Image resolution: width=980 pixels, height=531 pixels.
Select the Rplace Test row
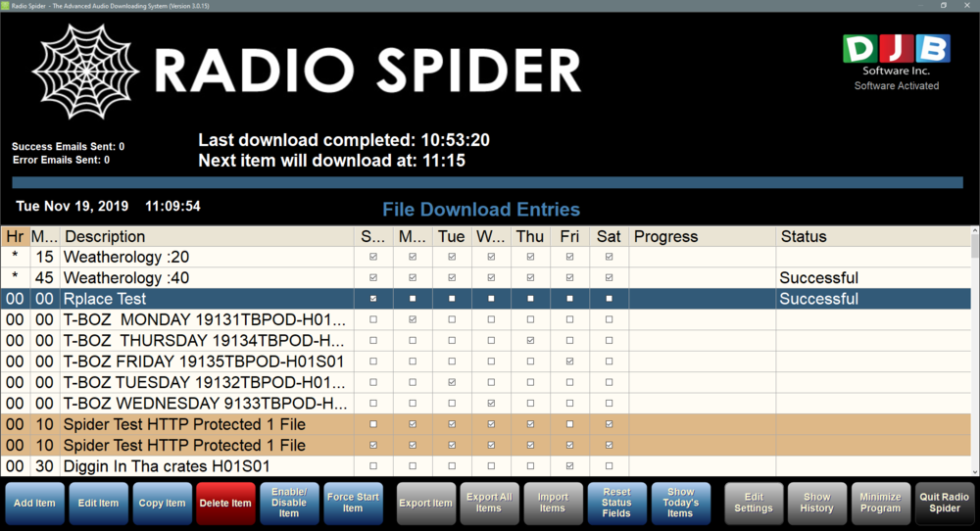pyautogui.click(x=196, y=299)
